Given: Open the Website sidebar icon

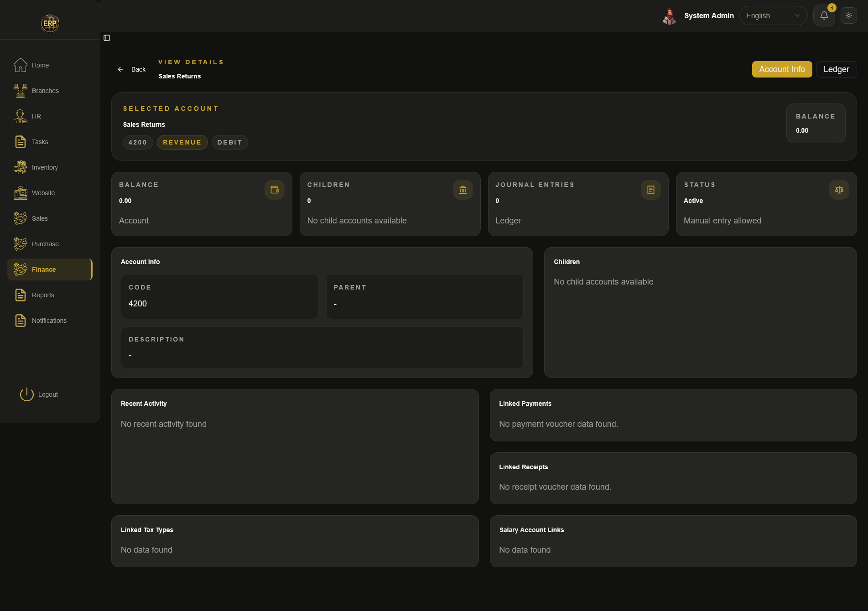Looking at the screenshot, I should point(21,193).
